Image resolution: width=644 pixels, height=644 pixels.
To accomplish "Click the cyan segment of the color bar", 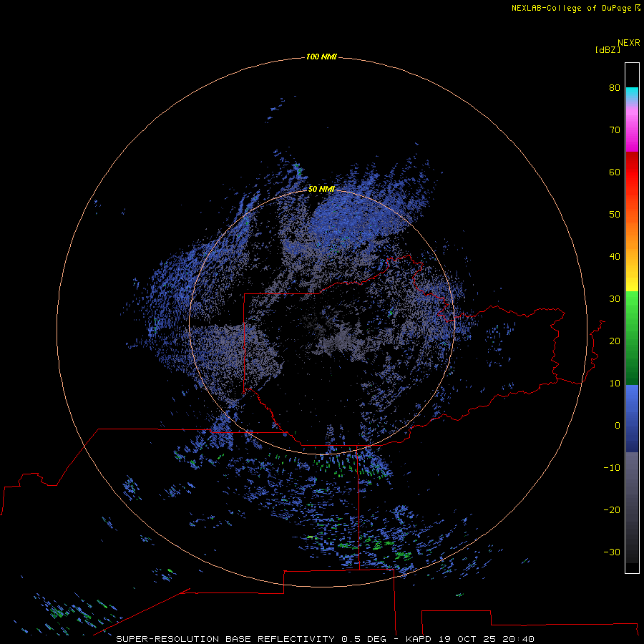I will pos(632,92).
